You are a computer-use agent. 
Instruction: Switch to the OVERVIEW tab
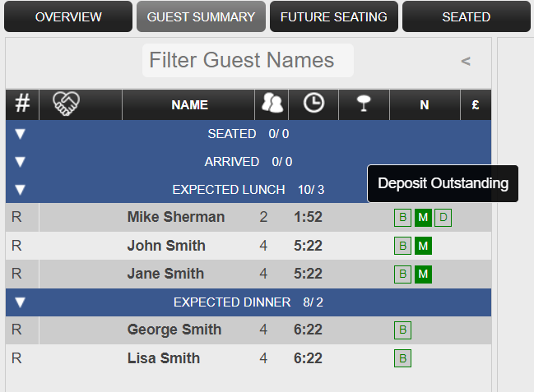(x=68, y=16)
